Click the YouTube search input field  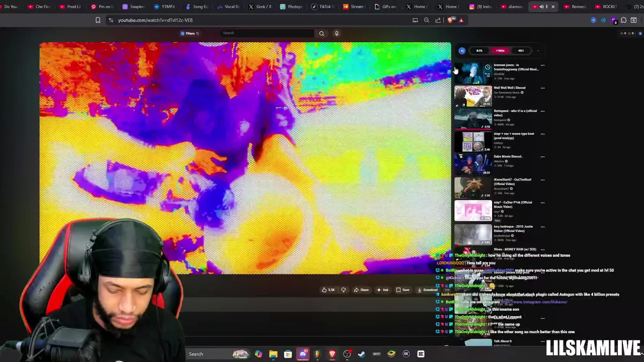[267, 33]
